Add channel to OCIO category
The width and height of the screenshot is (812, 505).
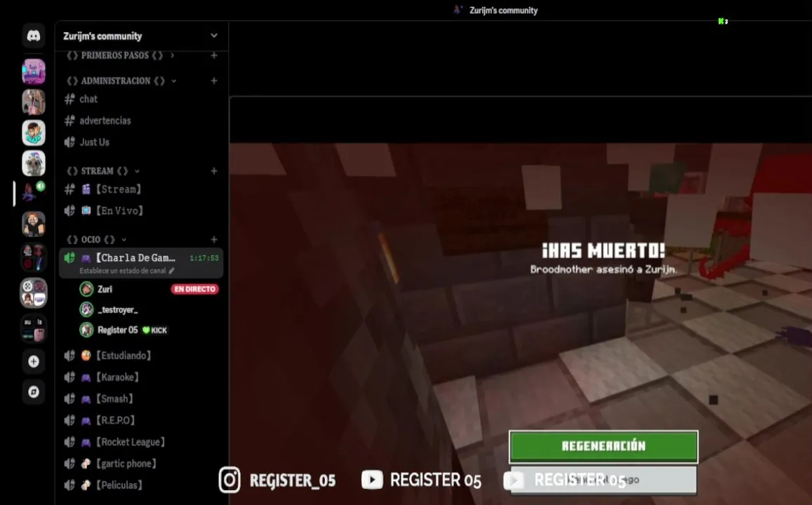(x=214, y=240)
